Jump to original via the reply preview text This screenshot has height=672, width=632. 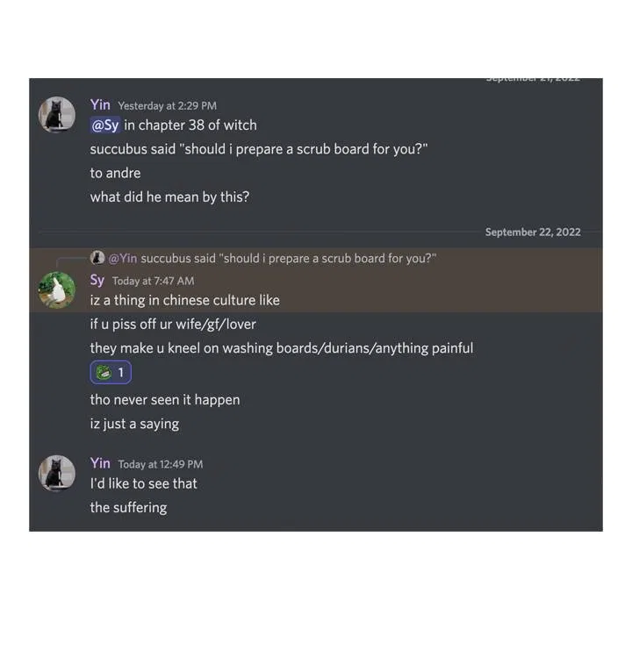[x=288, y=259]
